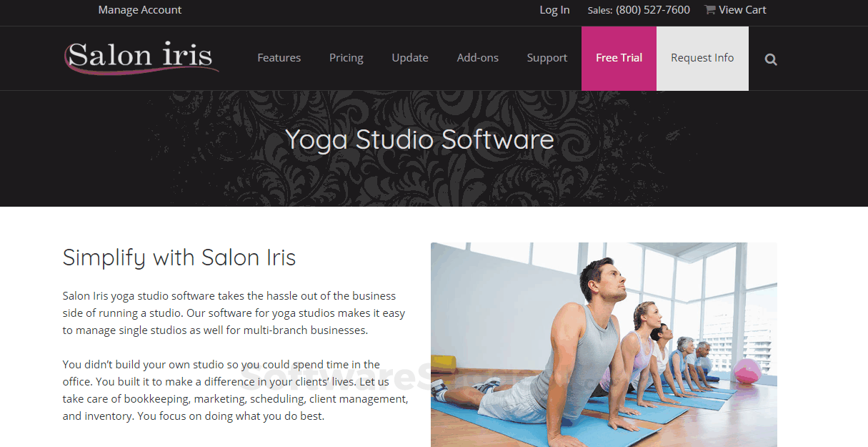Click the sales phone number (800) 527-7600
The height and width of the screenshot is (447, 868).
(x=653, y=10)
